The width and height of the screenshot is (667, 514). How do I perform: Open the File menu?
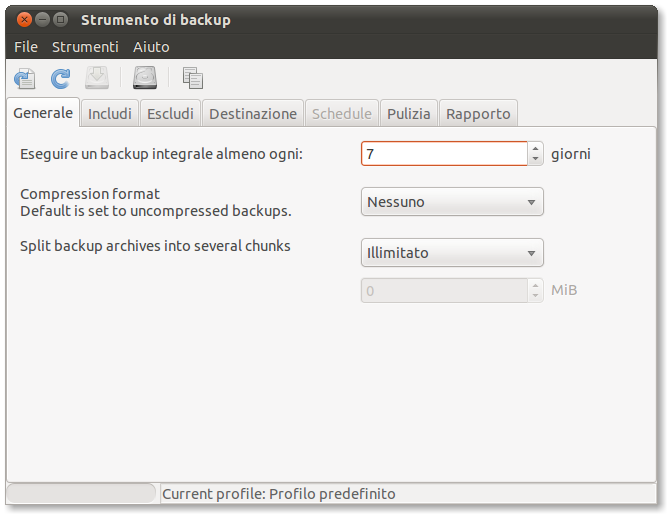pos(26,47)
